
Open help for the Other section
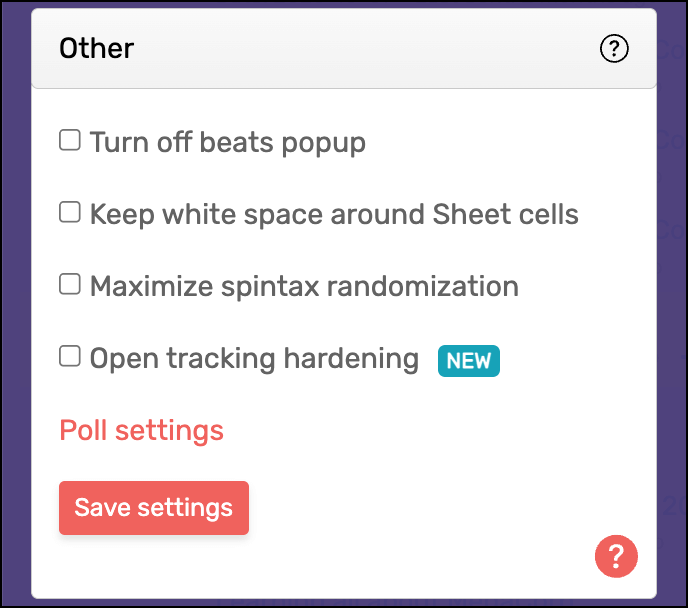(x=614, y=48)
